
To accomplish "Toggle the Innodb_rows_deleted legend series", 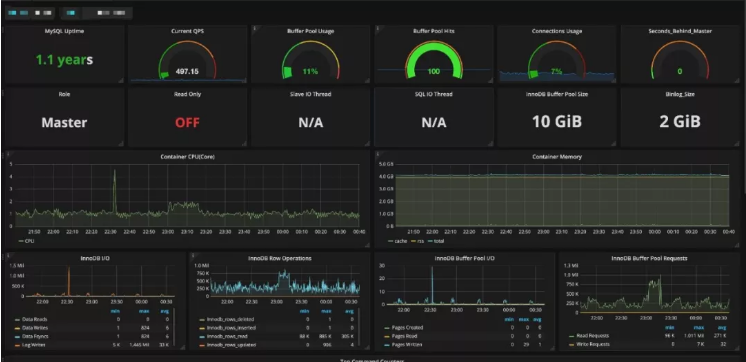I will tap(230, 320).
